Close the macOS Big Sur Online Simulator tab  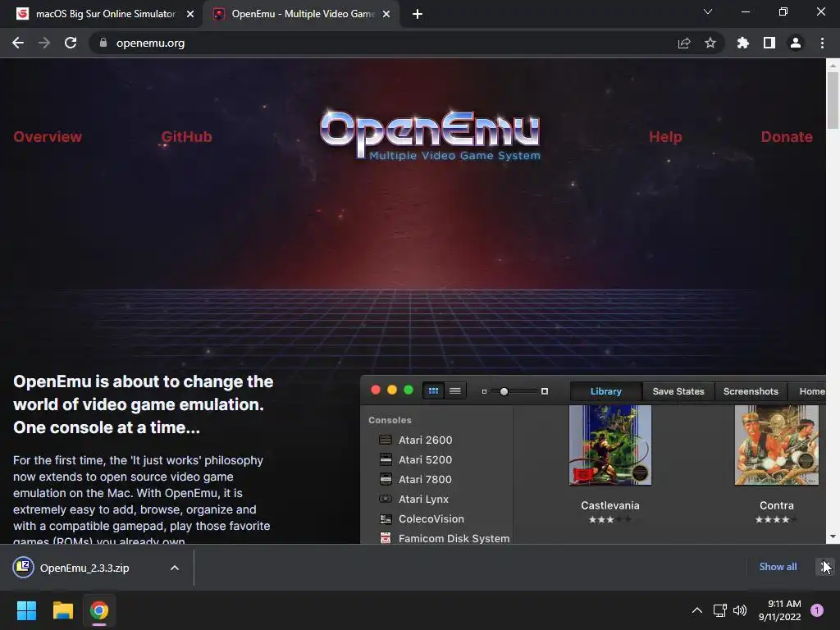coord(190,14)
